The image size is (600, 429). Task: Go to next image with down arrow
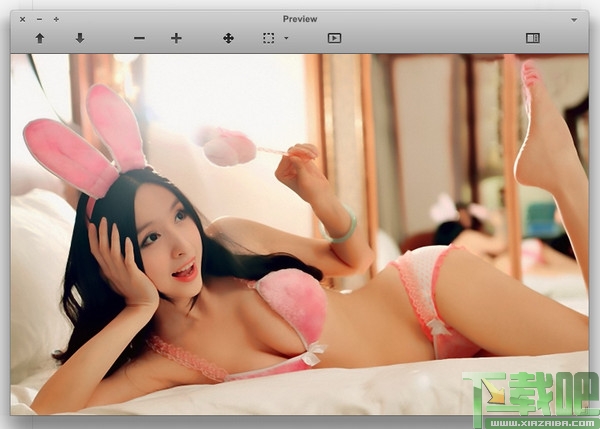tap(80, 38)
